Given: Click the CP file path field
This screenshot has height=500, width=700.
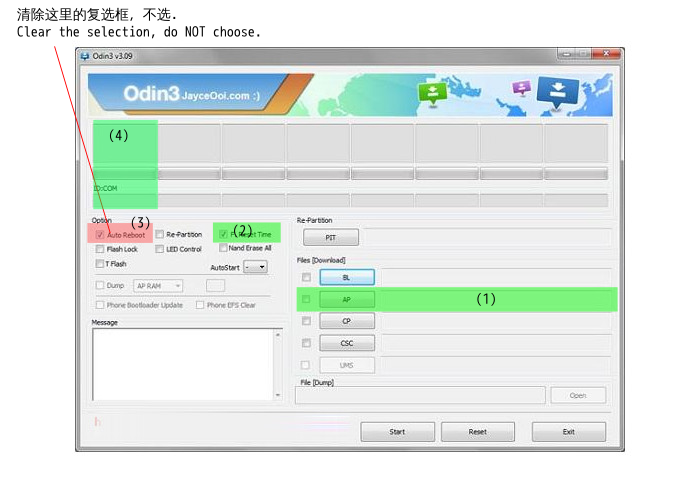Looking at the screenshot, I should [x=496, y=321].
